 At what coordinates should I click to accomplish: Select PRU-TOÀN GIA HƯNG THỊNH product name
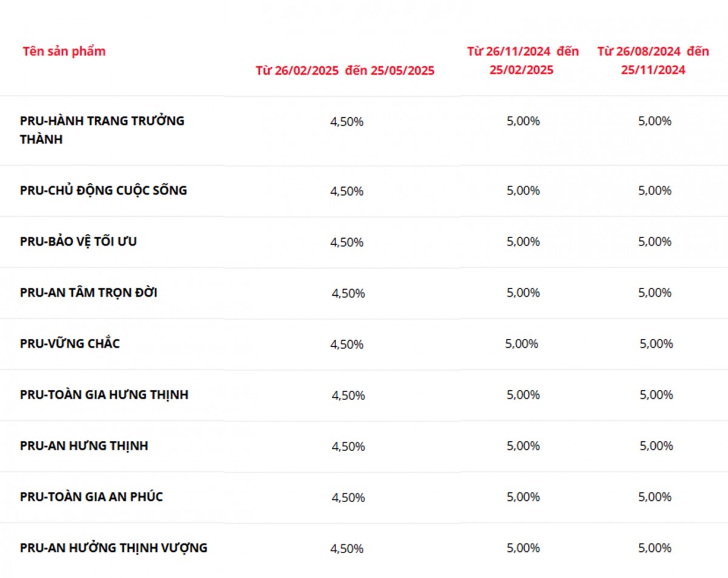pyautogui.click(x=104, y=395)
